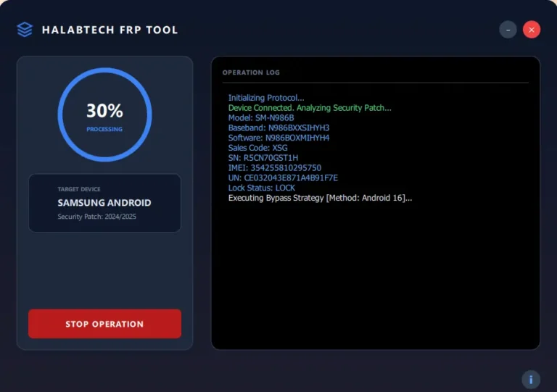Close the tool with the red X button
This screenshot has width=557, height=392.
[x=532, y=30]
